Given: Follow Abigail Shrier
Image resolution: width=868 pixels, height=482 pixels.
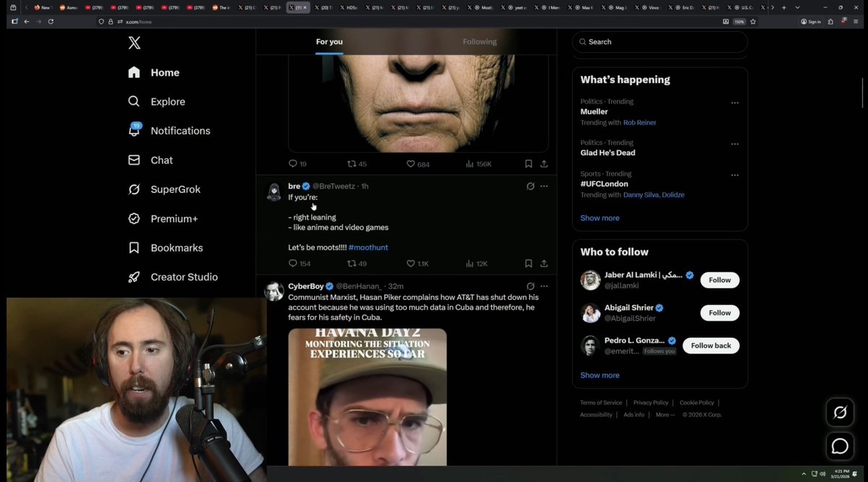Looking at the screenshot, I should [x=719, y=312].
